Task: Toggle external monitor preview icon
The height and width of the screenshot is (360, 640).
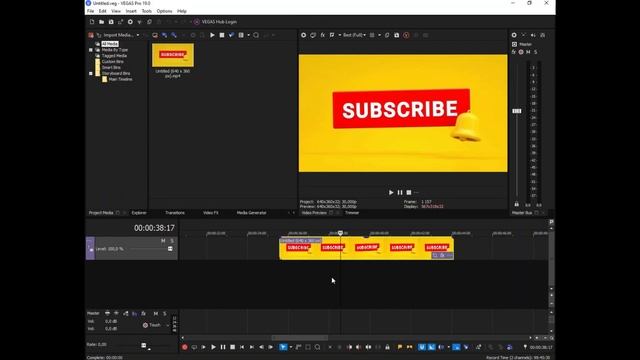Action: click(x=313, y=35)
